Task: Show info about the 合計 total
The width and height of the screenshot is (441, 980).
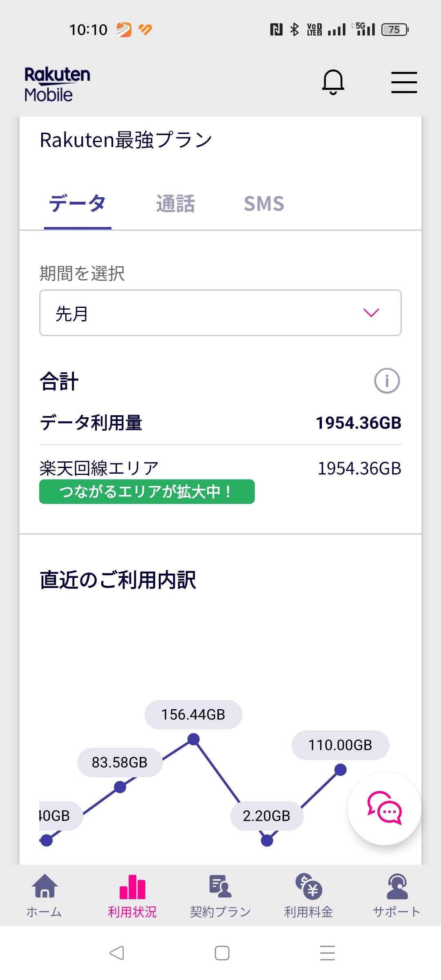Action: point(387,381)
